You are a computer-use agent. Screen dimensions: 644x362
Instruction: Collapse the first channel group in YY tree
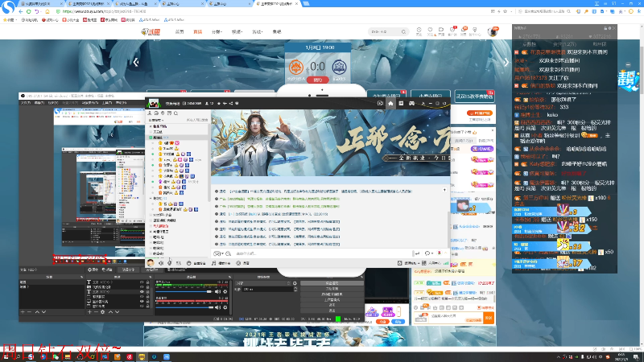151,126
